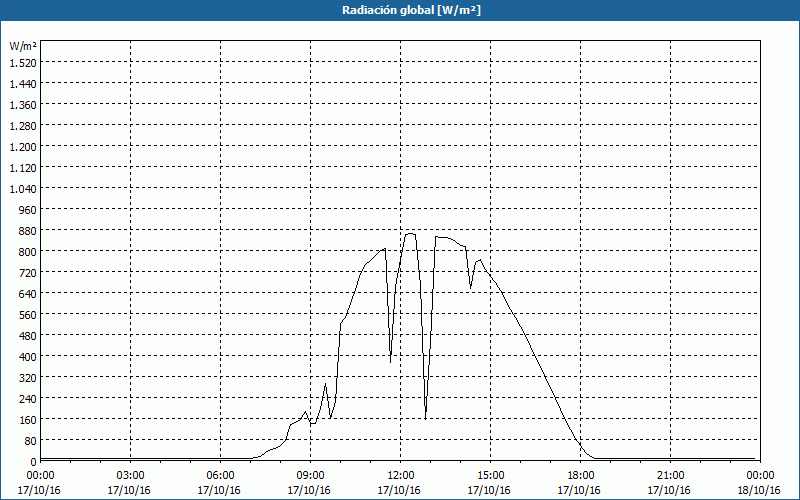Select the 1.440 y-axis label
The height and width of the screenshot is (500, 800).
23,84
